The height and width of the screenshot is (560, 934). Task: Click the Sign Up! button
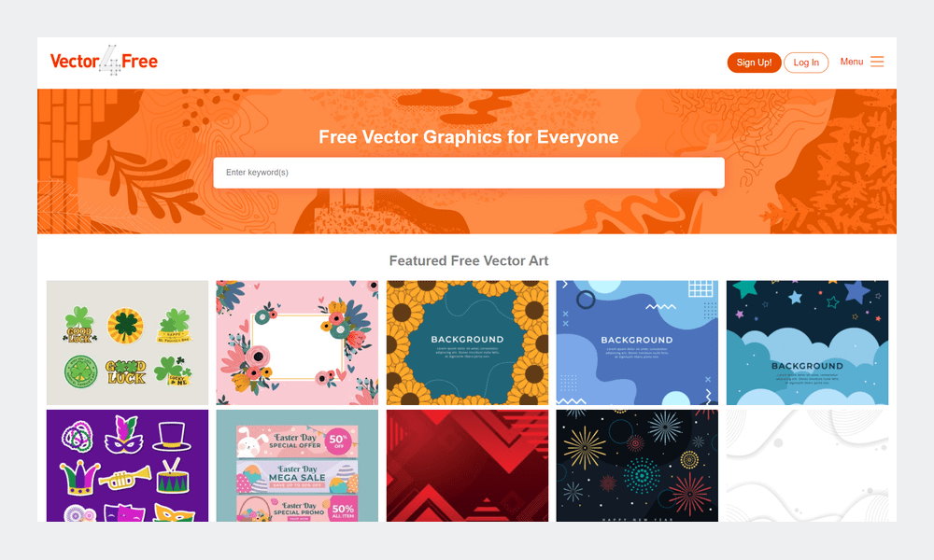click(754, 62)
